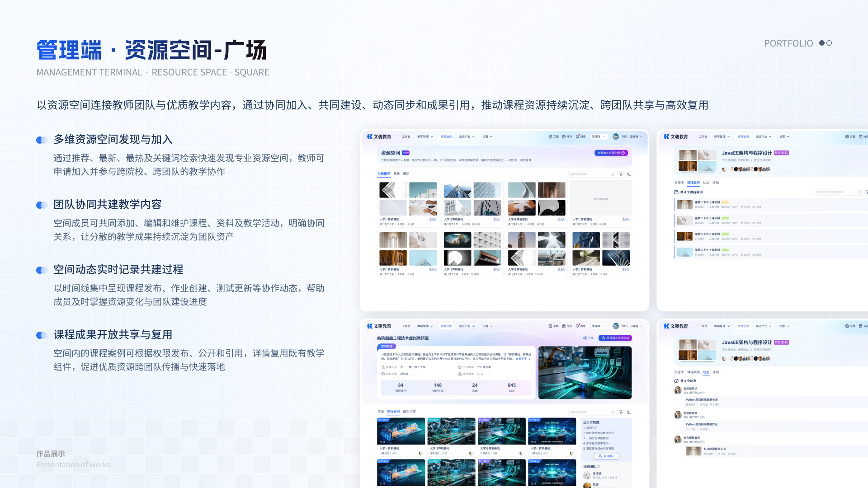
Task: Expand 走进产业 menu in the JavaEE 课程案例 window
Action: 763,136
